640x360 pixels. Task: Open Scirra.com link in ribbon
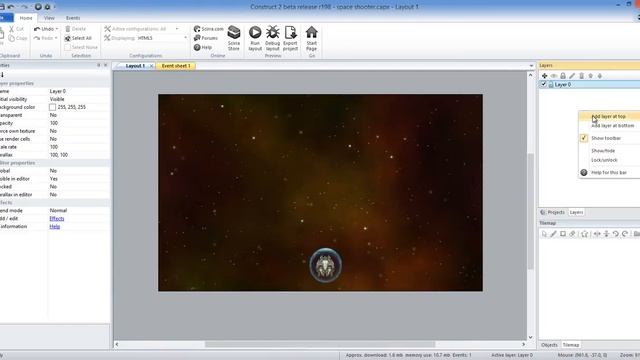click(x=209, y=29)
